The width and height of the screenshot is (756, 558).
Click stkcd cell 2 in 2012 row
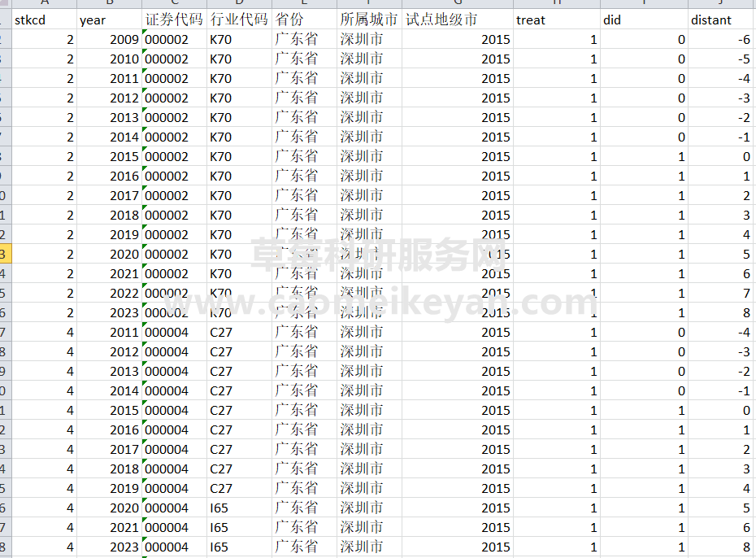click(x=44, y=98)
